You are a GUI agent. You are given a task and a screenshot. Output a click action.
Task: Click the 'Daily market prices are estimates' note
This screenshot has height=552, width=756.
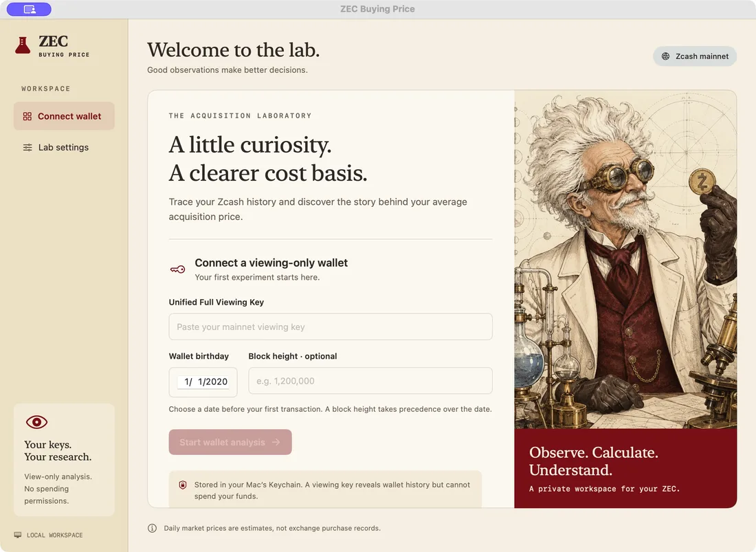tap(272, 529)
